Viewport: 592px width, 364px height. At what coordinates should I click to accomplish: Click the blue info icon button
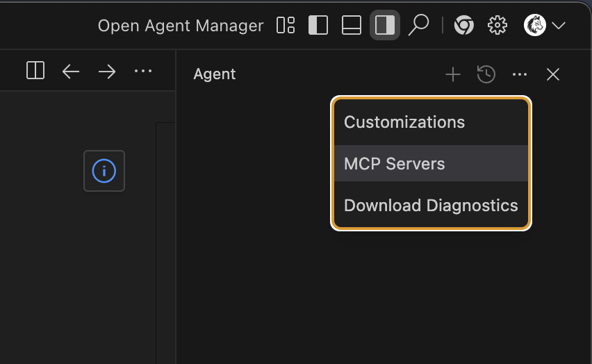point(104,171)
